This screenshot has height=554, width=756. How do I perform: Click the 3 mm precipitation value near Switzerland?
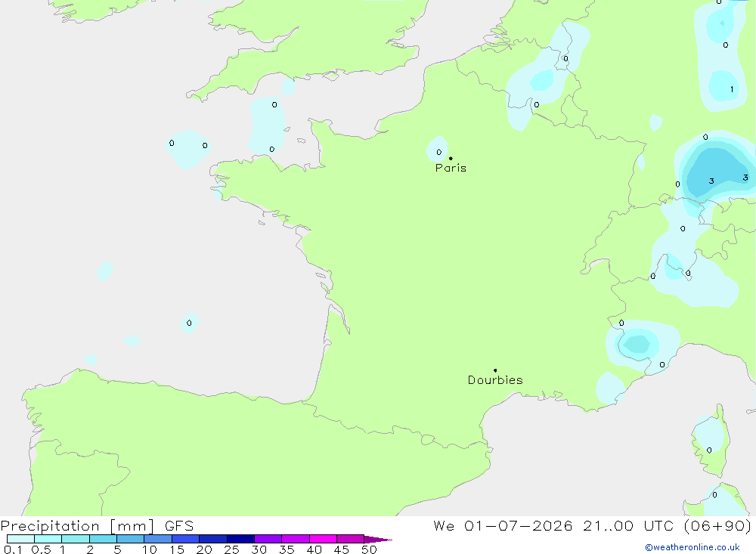pyautogui.click(x=711, y=181)
